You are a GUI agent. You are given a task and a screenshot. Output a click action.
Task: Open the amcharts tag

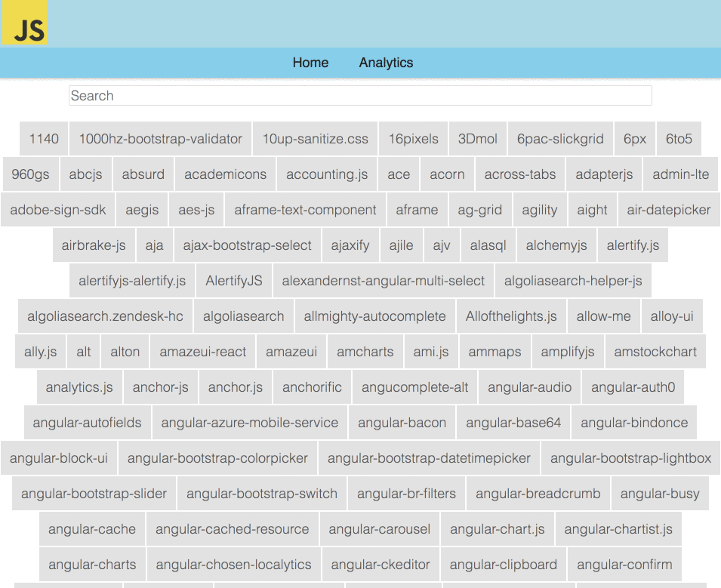pyautogui.click(x=365, y=351)
